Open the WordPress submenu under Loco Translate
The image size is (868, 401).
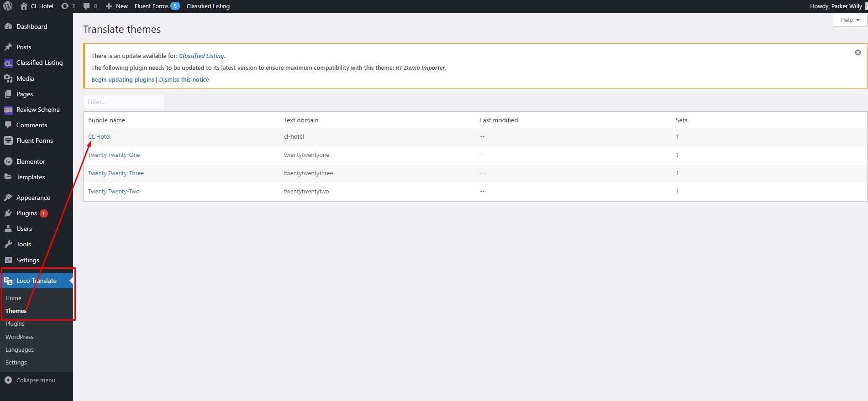[x=20, y=337]
